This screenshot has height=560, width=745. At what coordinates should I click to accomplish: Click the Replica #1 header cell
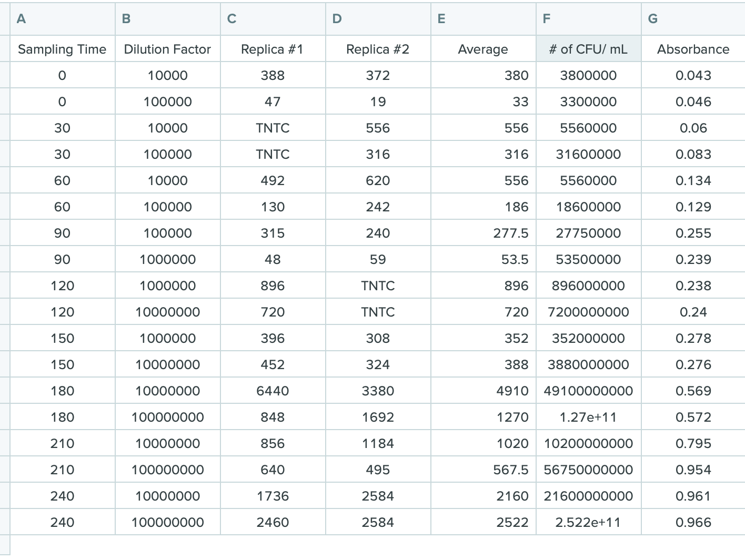pyautogui.click(x=273, y=49)
